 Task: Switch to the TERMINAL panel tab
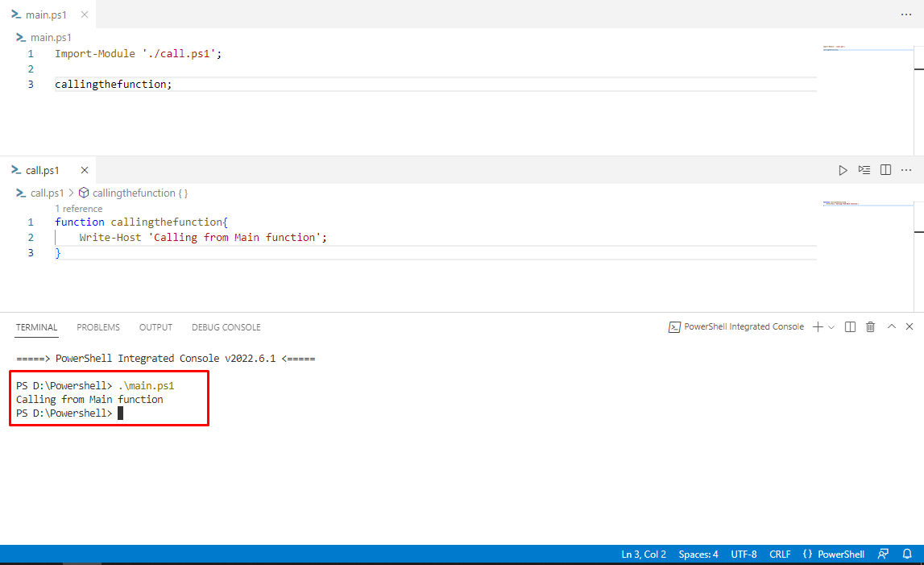tap(36, 327)
